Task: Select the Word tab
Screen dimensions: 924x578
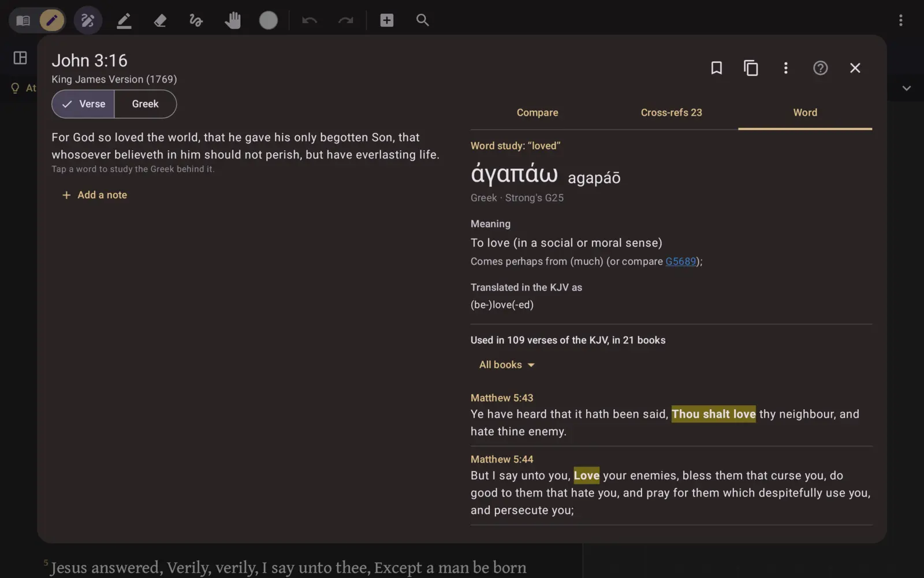Action: [805, 113]
